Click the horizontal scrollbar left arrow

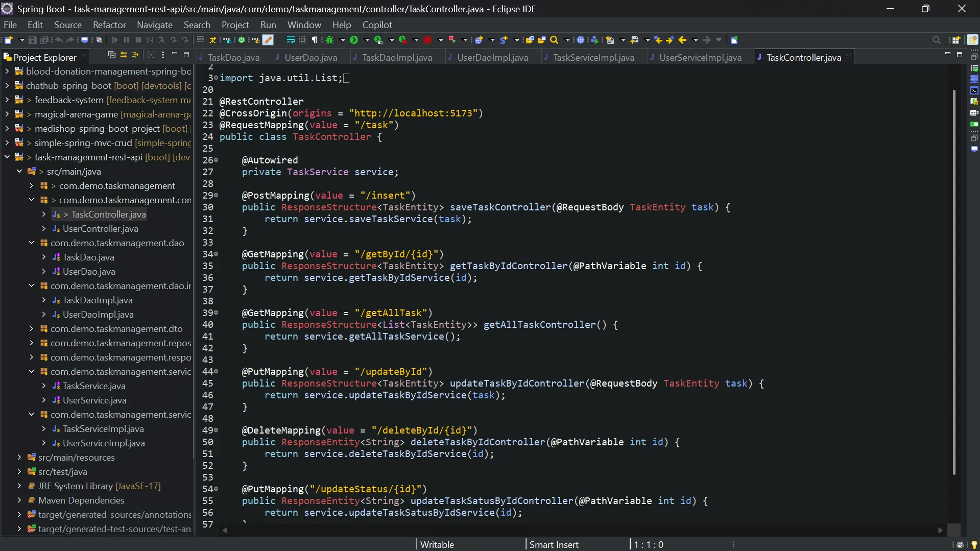225,530
